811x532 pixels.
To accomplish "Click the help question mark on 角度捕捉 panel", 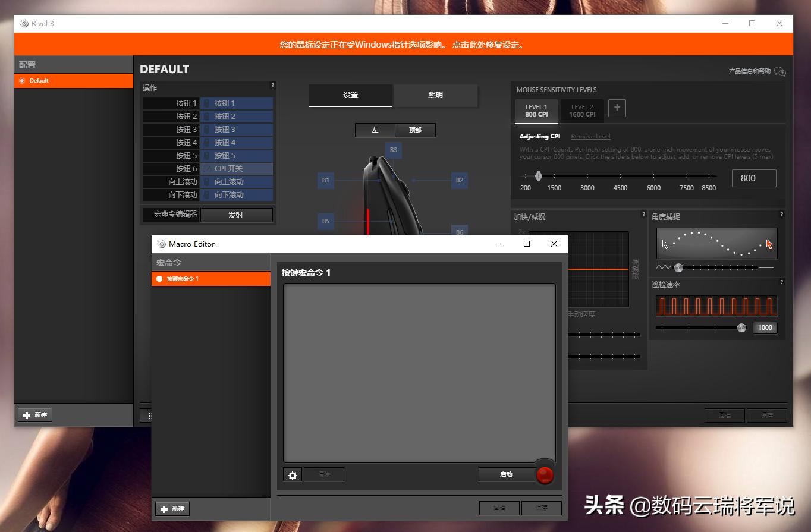I will tap(781, 215).
